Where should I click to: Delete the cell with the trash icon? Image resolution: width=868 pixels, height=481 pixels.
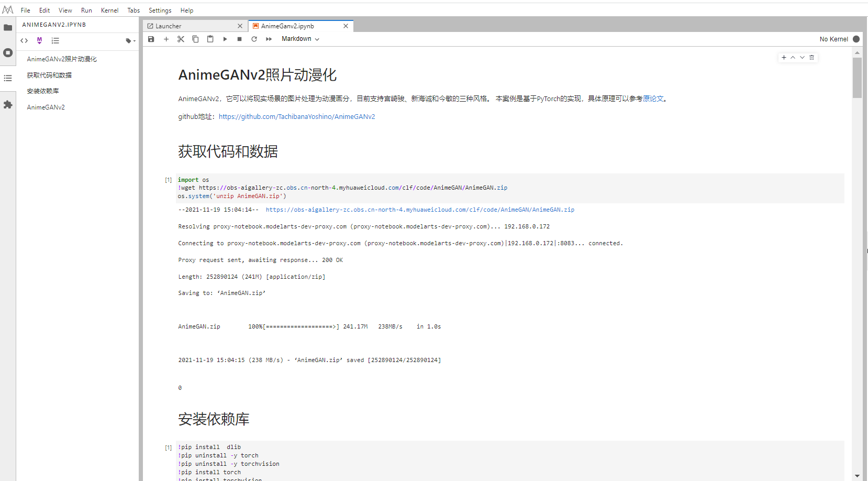[x=811, y=57]
